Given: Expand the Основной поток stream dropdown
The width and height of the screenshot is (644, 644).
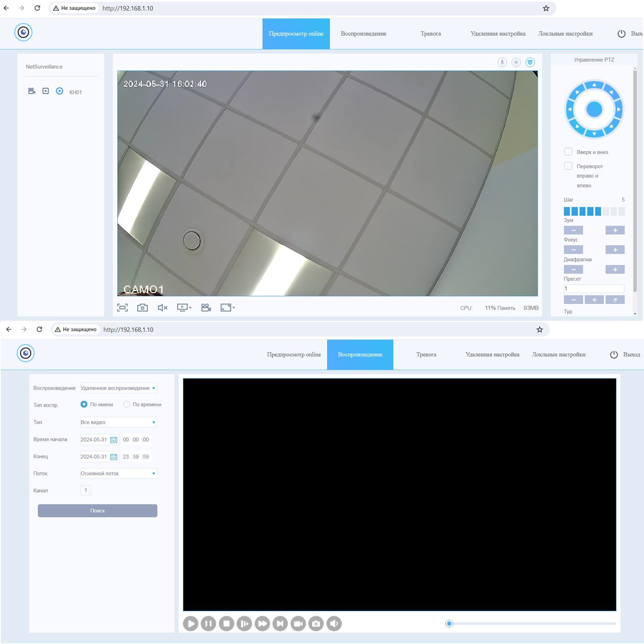Looking at the screenshot, I should click(x=119, y=474).
